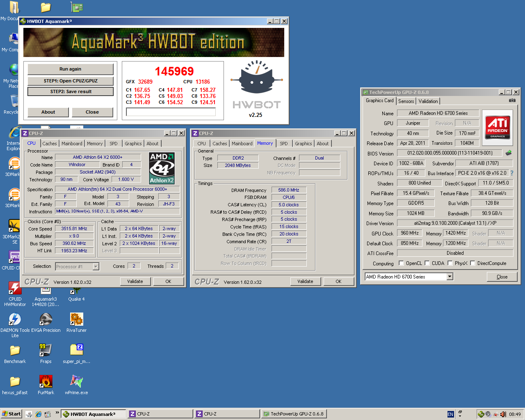Click STEP2: Save result button
The image size is (525, 420).
tap(71, 91)
